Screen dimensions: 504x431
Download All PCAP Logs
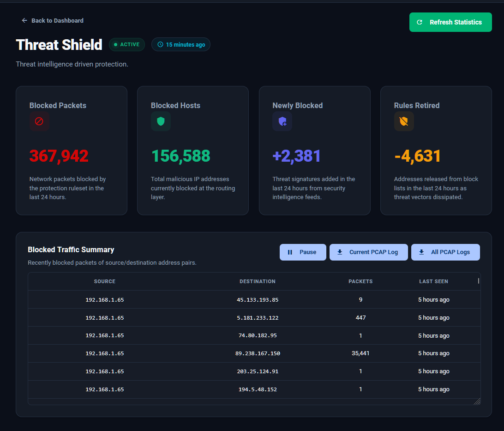(445, 252)
